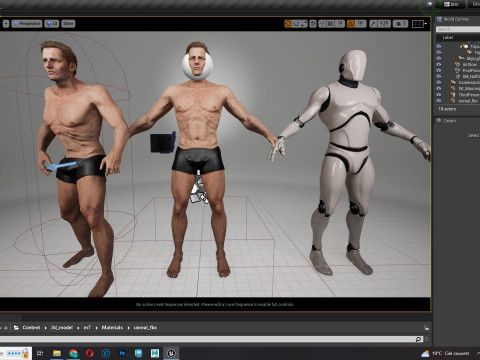Open Photoshop from the taskbar

pos(122,353)
